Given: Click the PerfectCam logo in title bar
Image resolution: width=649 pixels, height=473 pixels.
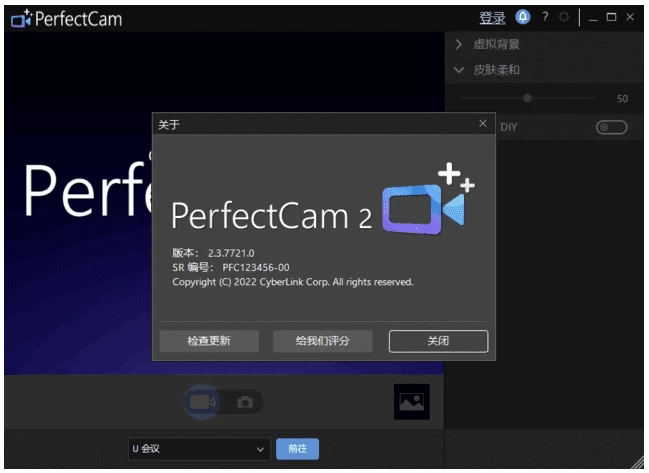Looking at the screenshot, I should 66,19.
